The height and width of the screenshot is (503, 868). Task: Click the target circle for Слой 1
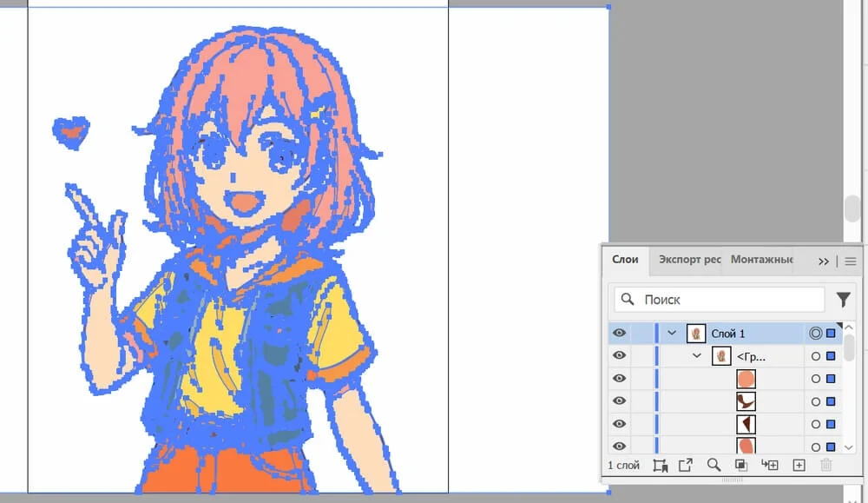click(815, 333)
